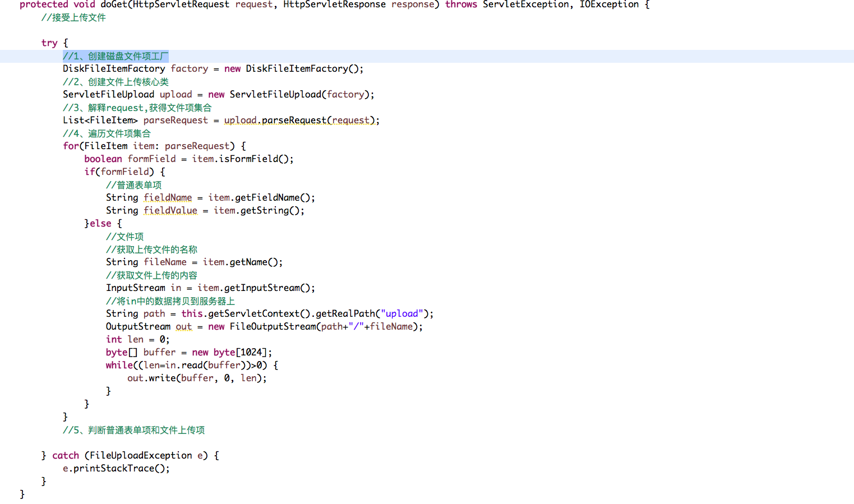854x504 pixels.
Task: Click the comment '//4、遍历文件项集合'
Action: pos(107,133)
